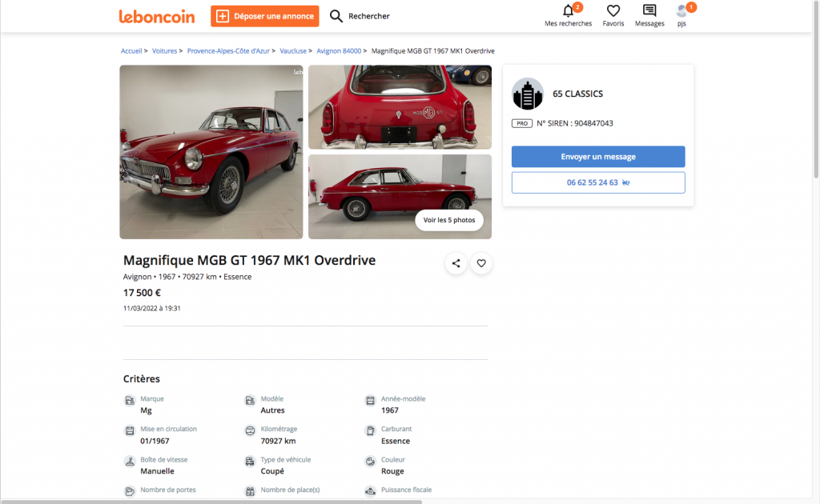Click the Mise en circulation icon
Viewport: 820px width, 504px height.
[x=129, y=431]
